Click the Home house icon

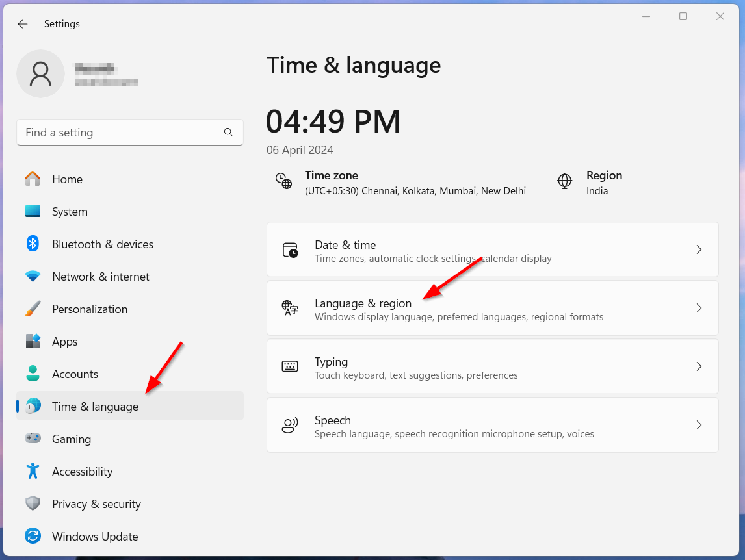(33, 179)
